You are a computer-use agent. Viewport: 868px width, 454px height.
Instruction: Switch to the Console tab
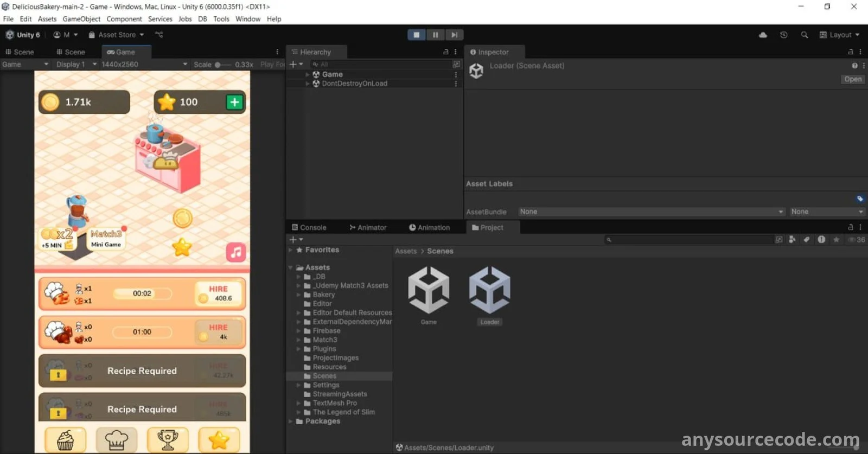[309, 228]
